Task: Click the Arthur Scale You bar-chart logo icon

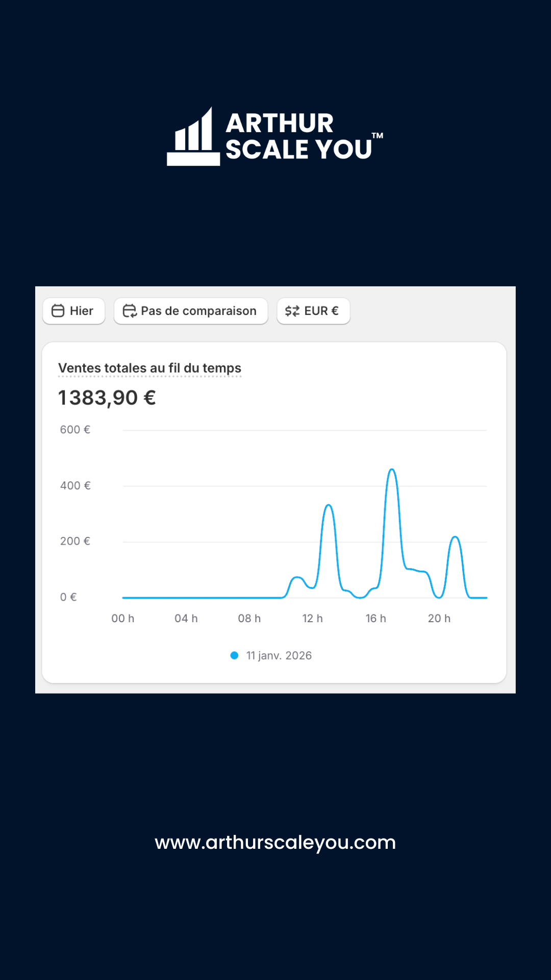Action: tap(193, 136)
